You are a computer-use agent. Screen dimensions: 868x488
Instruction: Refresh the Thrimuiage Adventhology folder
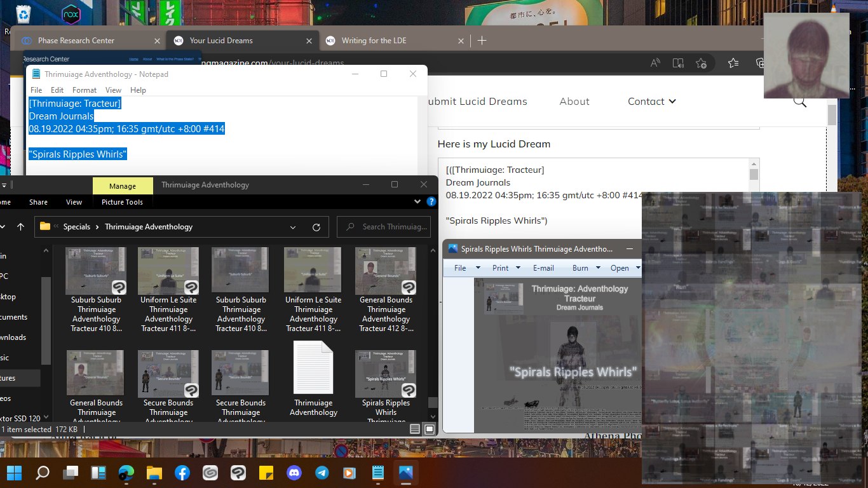coord(316,227)
